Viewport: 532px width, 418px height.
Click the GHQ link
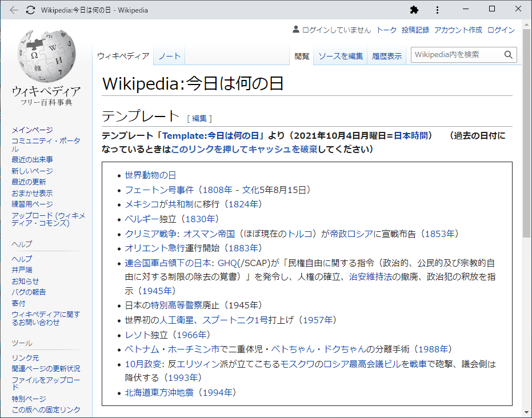pyautogui.click(x=227, y=263)
